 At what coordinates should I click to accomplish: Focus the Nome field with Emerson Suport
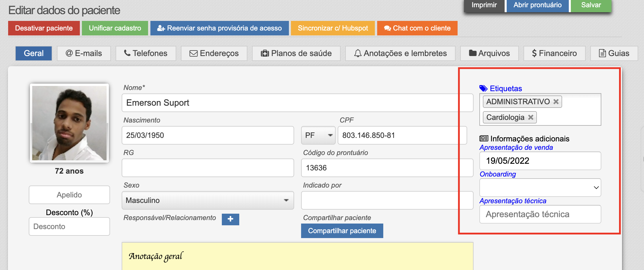(298, 103)
